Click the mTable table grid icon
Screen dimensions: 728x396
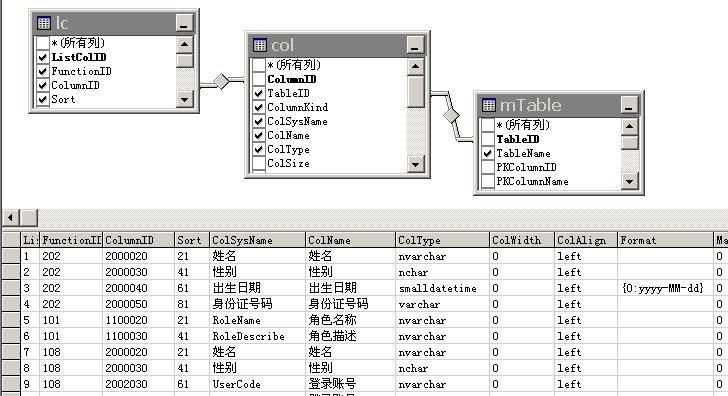(488, 105)
